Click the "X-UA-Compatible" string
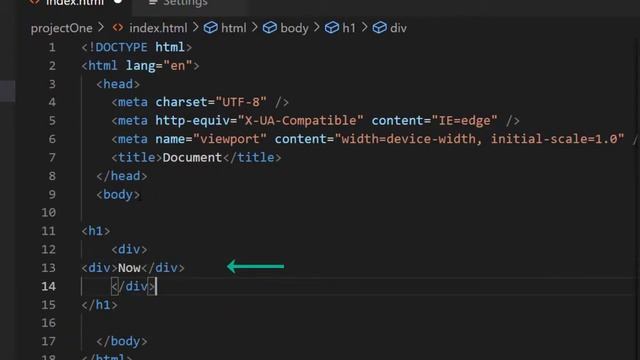Screen dimensions: 640x360 300,121
